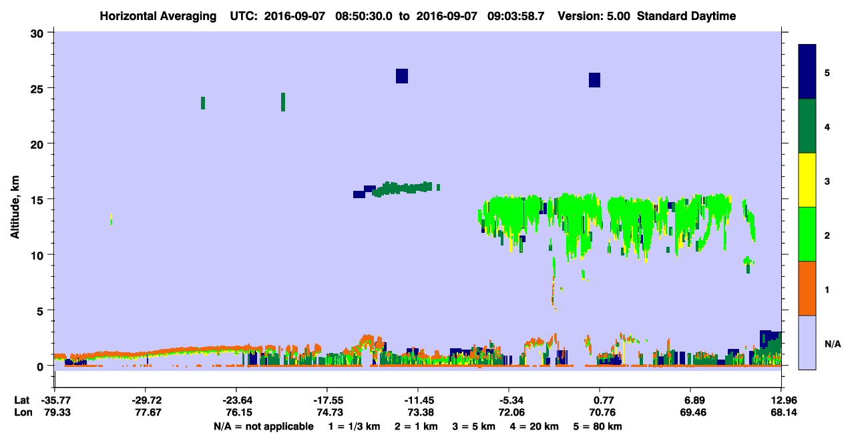Click the end time '09:03:58.7' in title

514,16
